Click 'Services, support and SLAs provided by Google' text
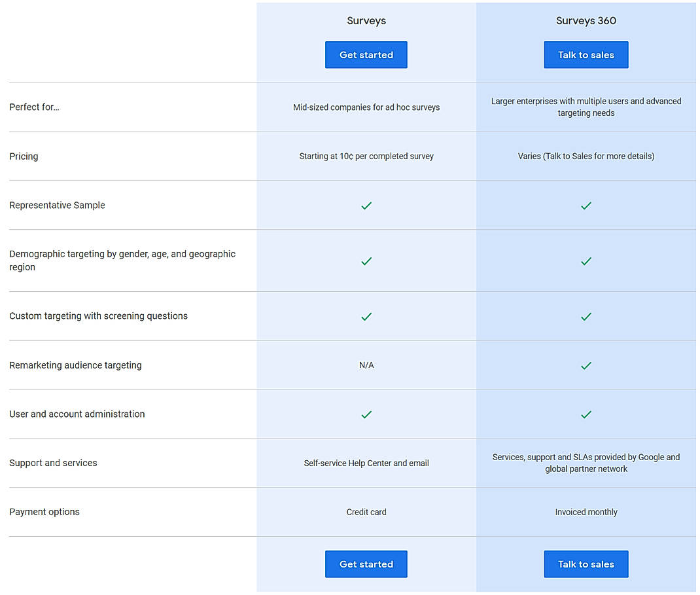The image size is (700, 595). tap(586, 463)
